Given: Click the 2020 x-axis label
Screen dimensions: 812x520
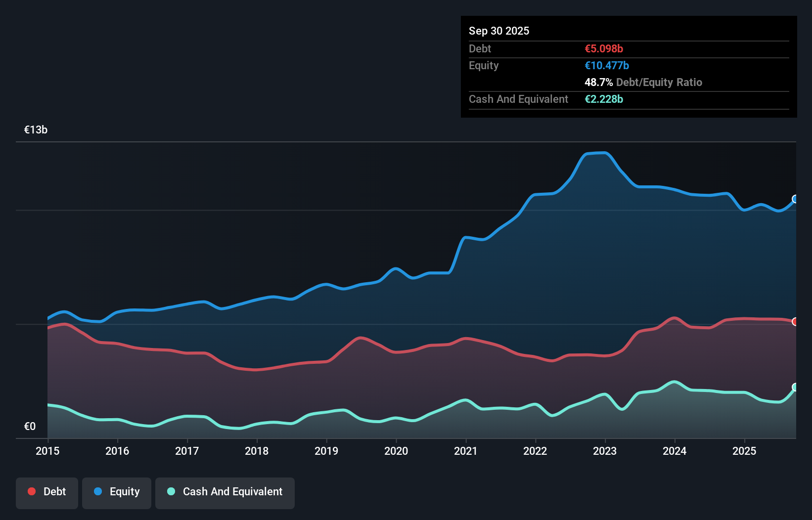Looking at the screenshot, I should point(396,451).
